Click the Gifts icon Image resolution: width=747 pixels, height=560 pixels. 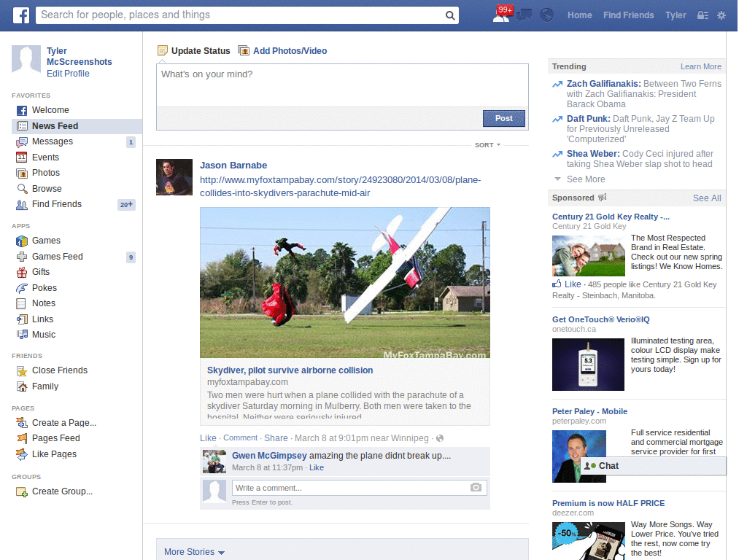point(22,273)
